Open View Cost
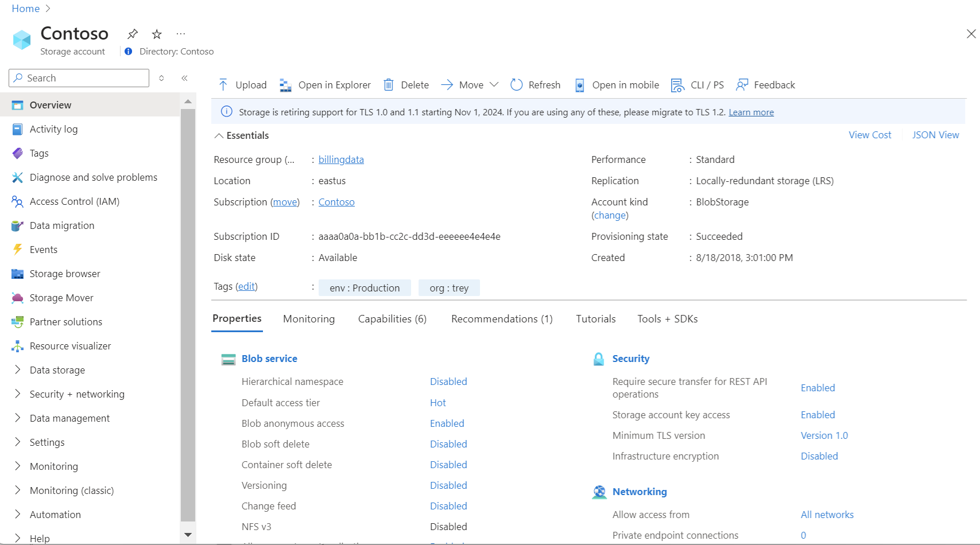980x545 pixels. pos(870,135)
